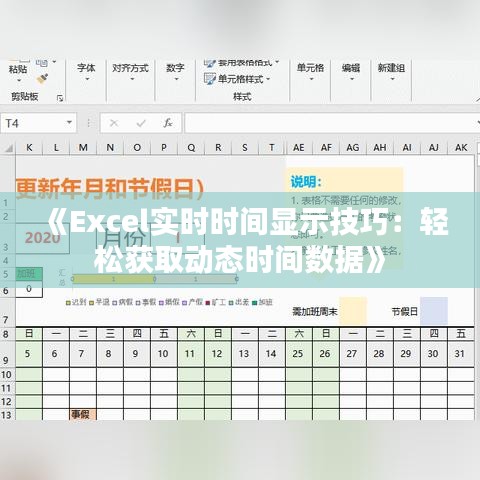This screenshot has width=480, height=480.
Task: Open the clipboard (剪贴板) dialog launcher
Action: [x=60, y=98]
